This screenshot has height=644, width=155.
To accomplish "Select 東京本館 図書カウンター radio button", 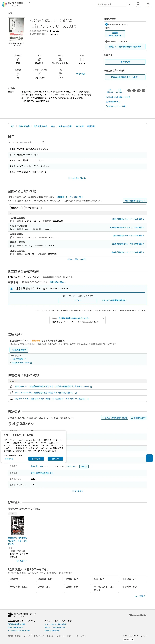I will [x=11, y=288].
